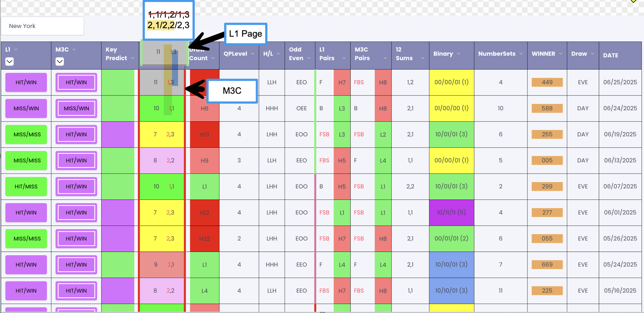Viewport: 644px width, 313px height.
Task: Click L1 MISS/MISS button in 06/13/2025 row
Action: [26, 160]
